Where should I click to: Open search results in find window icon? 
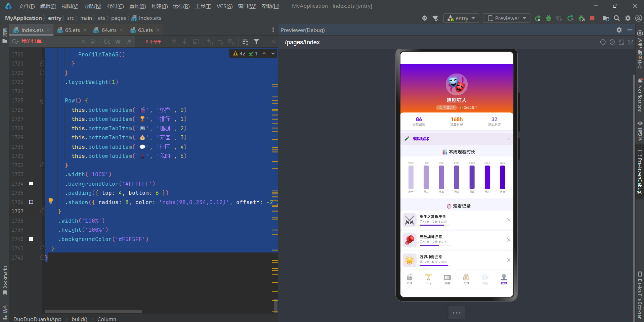[196, 42]
